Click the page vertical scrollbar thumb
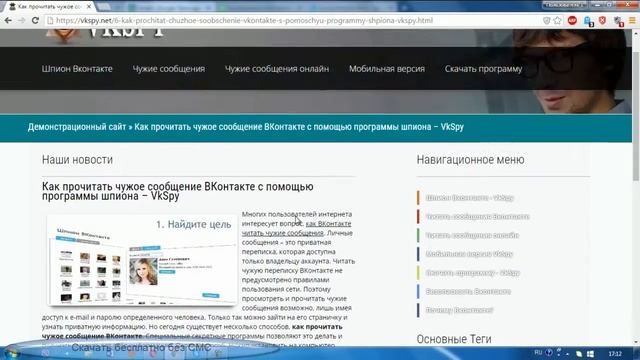Viewport: 640px width, 360px height. (636, 116)
